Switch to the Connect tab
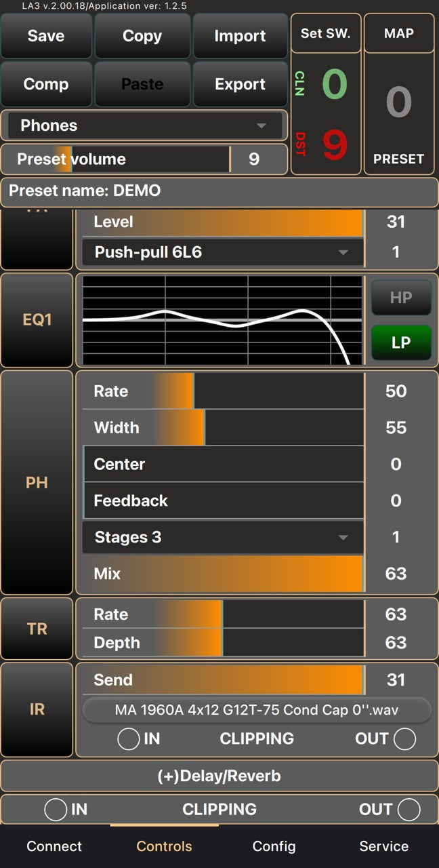439x868 pixels. [x=54, y=846]
